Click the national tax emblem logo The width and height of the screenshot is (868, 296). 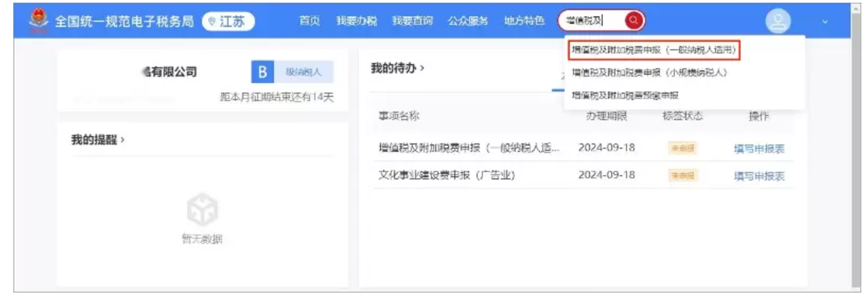pyautogui.click(x=38, y=21)
